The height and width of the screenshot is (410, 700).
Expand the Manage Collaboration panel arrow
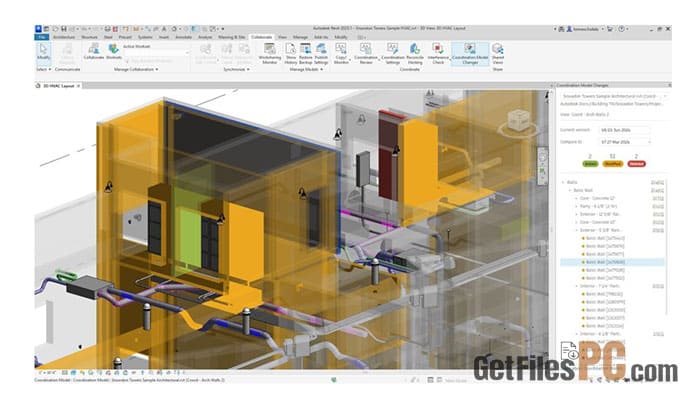(157, 70)
